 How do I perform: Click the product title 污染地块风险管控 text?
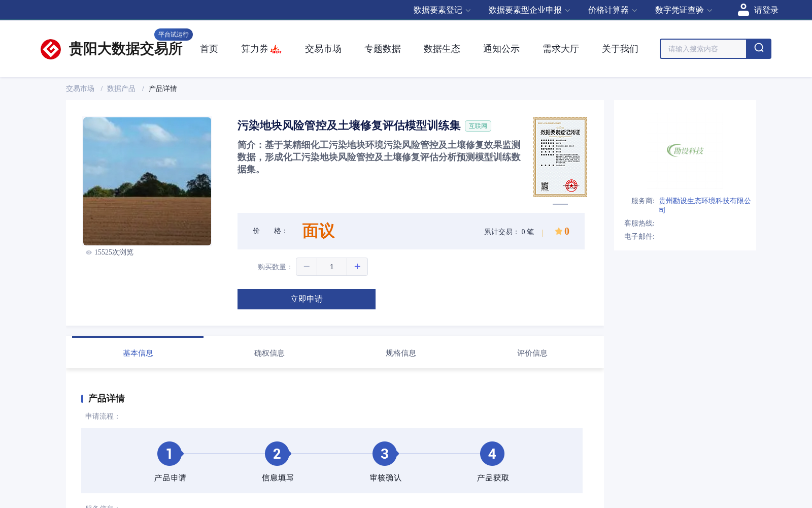349,125
